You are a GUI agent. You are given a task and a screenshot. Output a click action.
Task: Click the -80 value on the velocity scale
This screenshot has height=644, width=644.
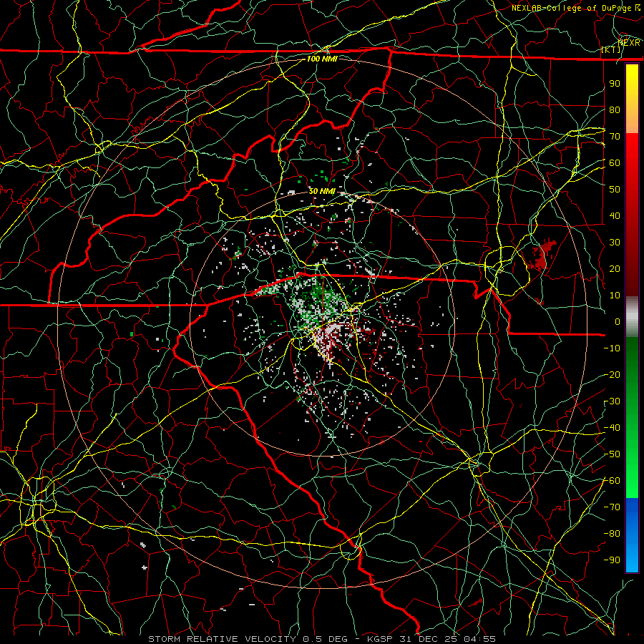(612, 534)
